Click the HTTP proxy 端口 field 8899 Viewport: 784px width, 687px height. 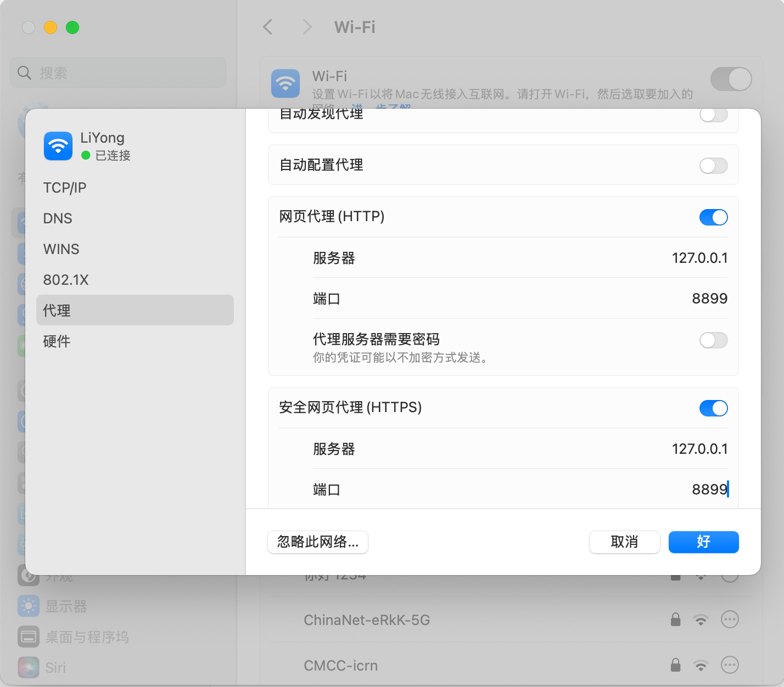pos(709,299)
